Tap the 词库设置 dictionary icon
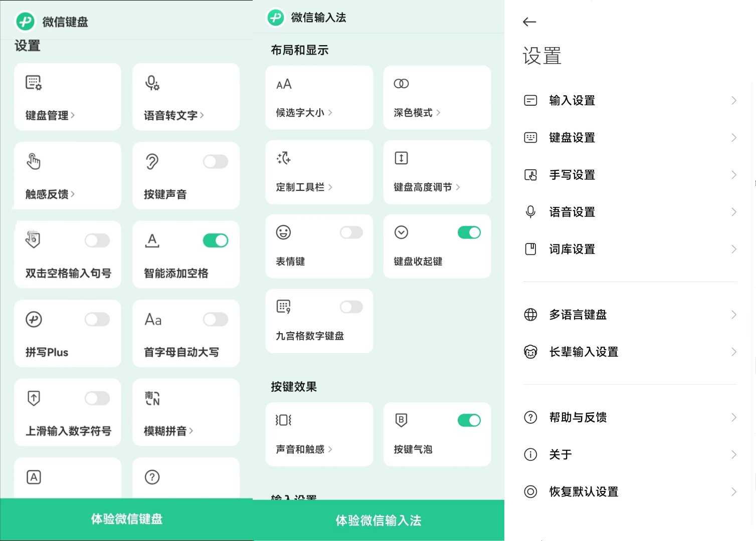Image resolution: width=756 pixels, height=541 pixels. click(x=530, y=249)
